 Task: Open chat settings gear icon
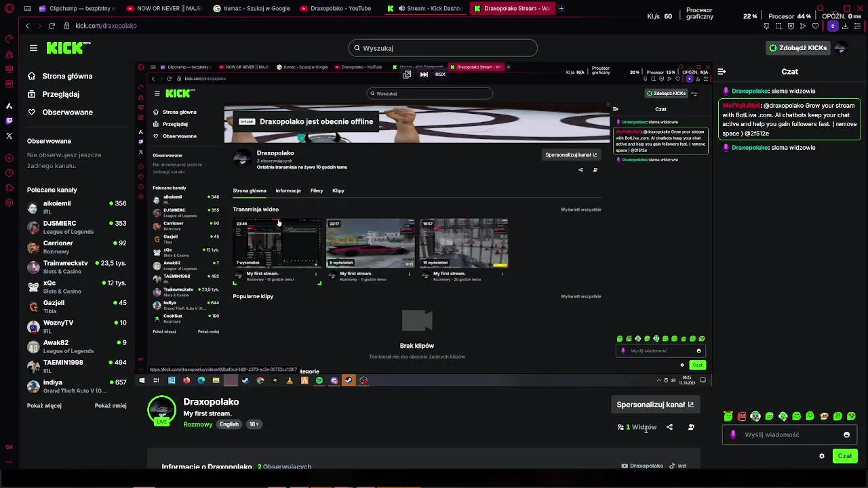point(822,456)
